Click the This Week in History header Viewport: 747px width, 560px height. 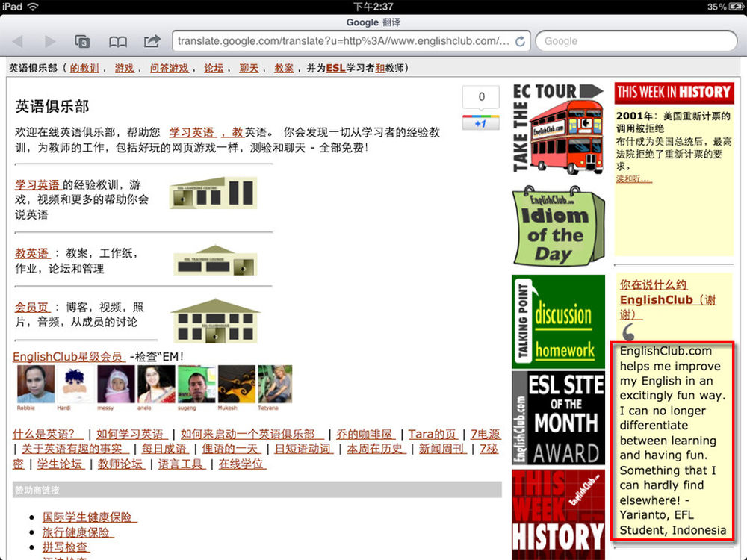point(674,93)
